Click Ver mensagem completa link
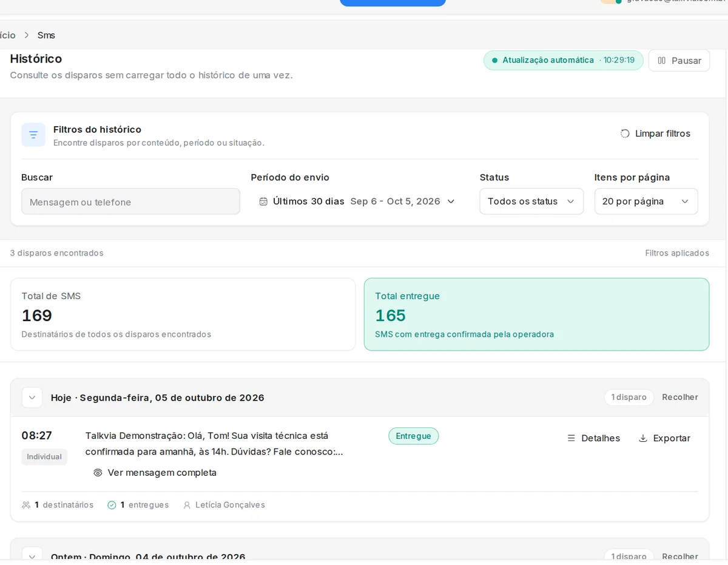The height and width of the screenshot is (565, 728). (x=155, y=473)
